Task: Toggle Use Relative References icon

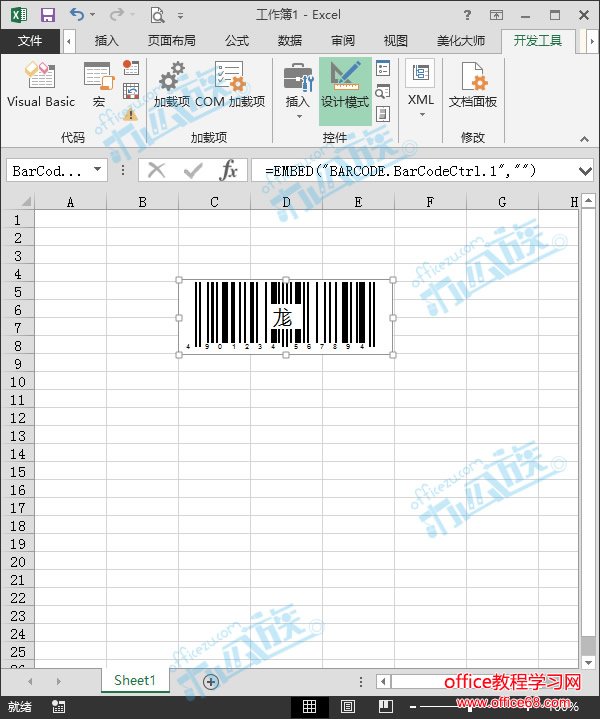Action: coord(131,91)
